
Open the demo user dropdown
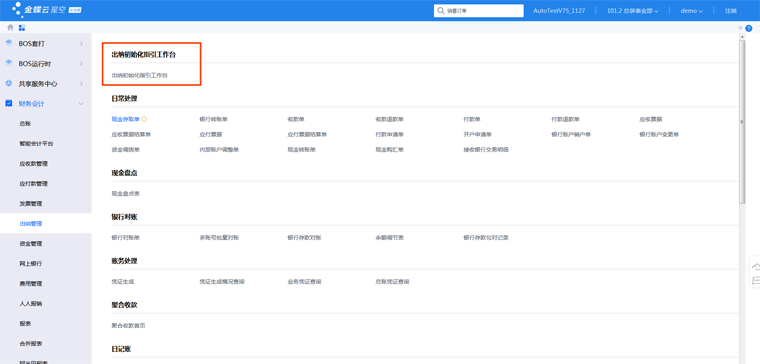click(x=692, y=11)
